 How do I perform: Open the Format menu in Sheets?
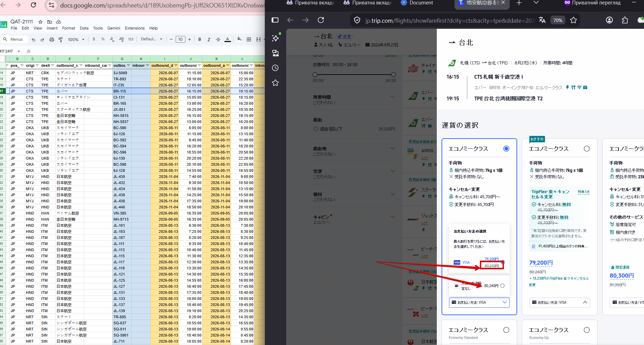pos(69,28)
